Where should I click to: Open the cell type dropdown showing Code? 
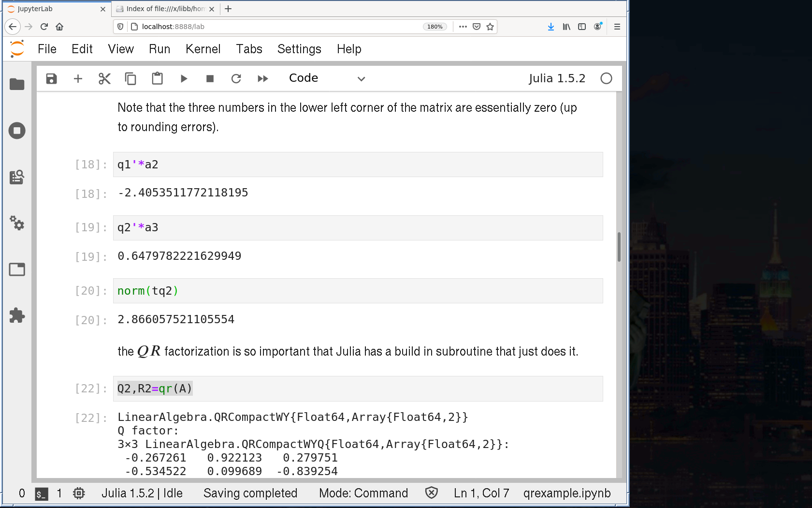pos(326,78)
